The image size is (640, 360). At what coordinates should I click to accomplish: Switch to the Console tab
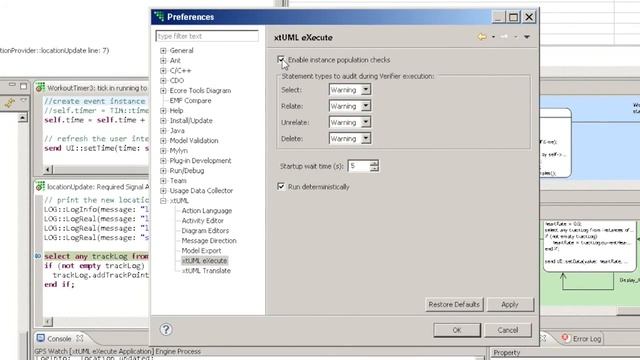click(59, 338)
